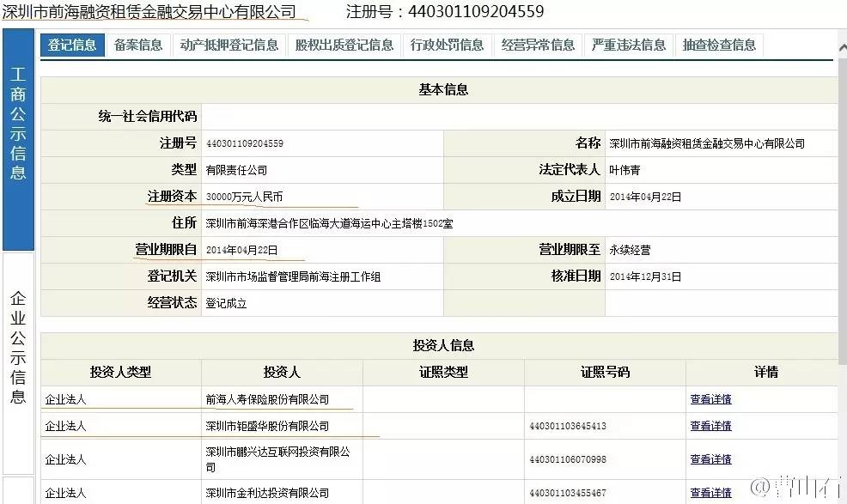Open 查看详情 for 深圳市金利达投资有限公司
This screenshot has height=504, width=847.
[x=711, y=493]
